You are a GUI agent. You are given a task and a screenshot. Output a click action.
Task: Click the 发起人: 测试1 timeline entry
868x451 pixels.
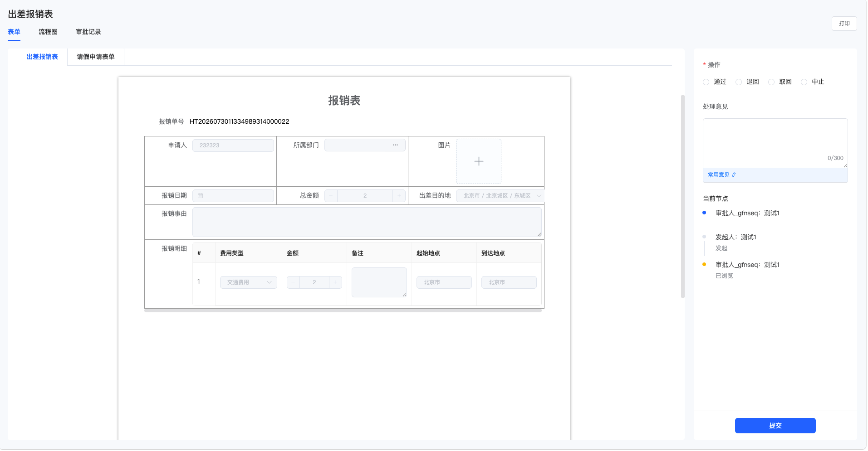click(x=736, y=237)
